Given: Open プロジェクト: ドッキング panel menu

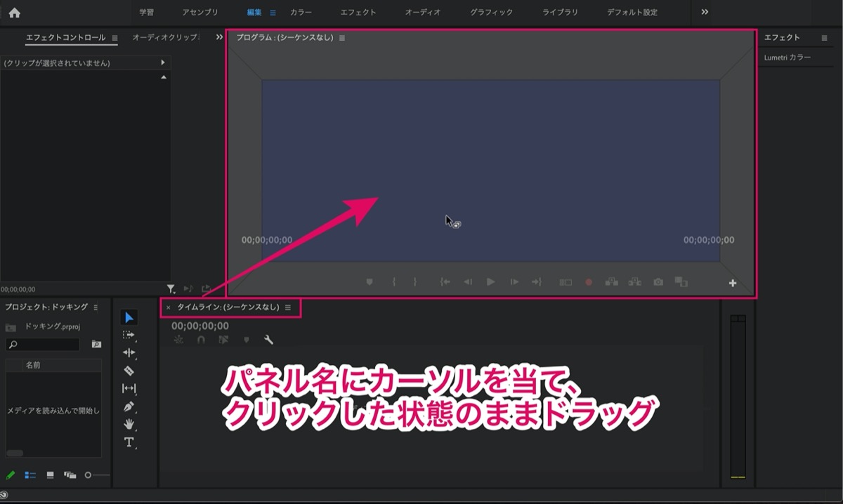Looking at the screenshot, I should [96, 307].
